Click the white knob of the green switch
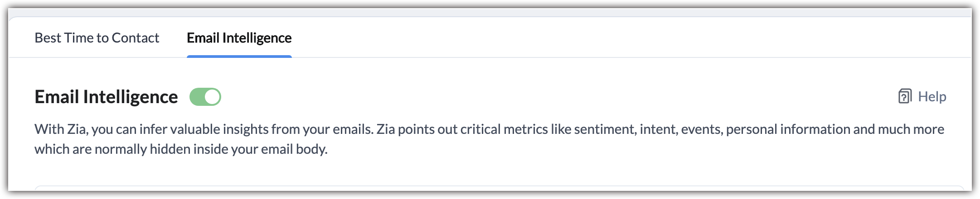This screenshot has width=980, height=199. click(x=212, y=97)
